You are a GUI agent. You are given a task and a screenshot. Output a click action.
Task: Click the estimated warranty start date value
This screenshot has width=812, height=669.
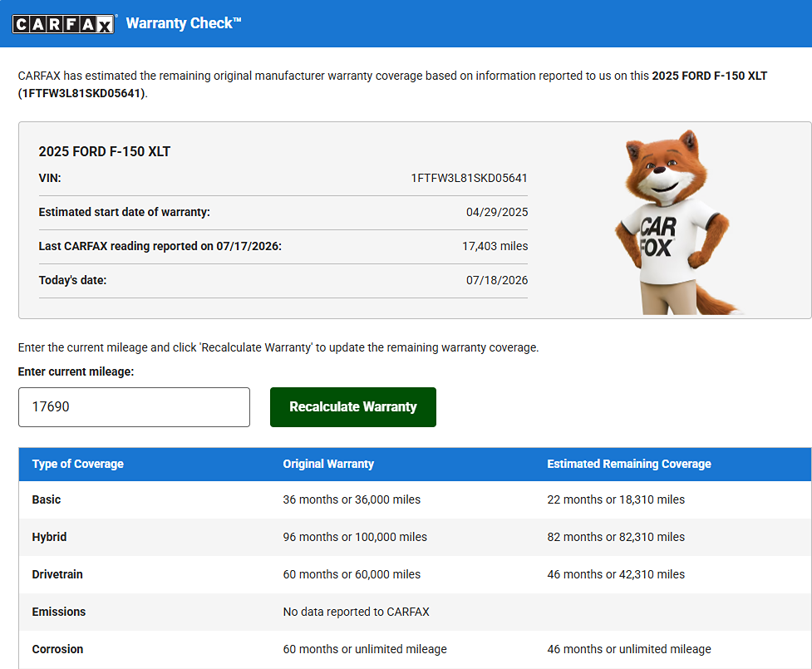497,212
